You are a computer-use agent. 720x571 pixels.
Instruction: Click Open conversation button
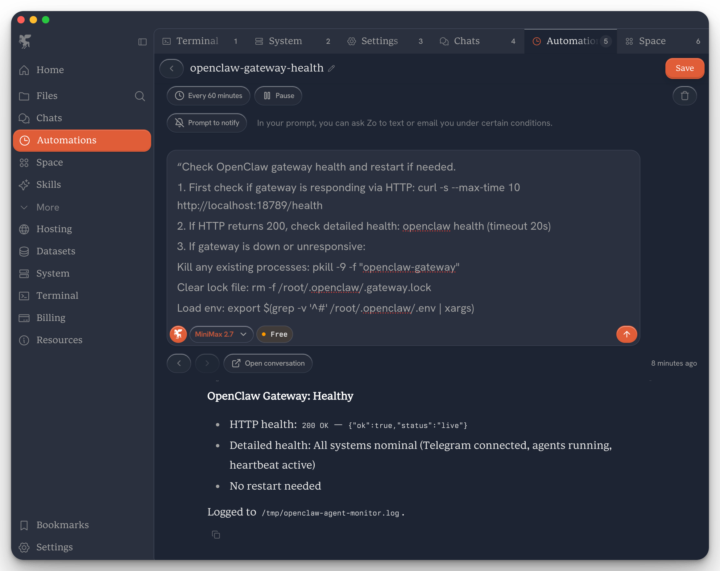tap(268, 363)
